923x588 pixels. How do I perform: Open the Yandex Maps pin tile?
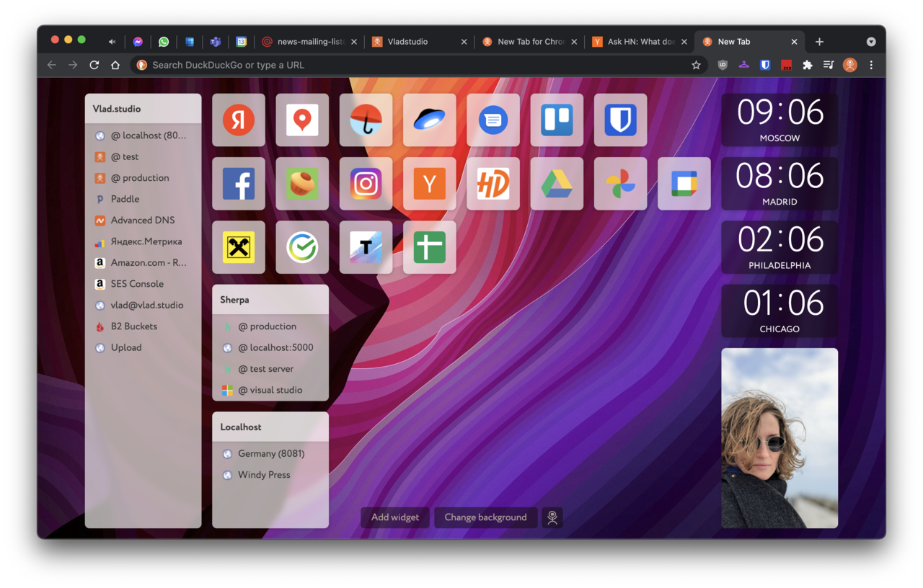pyautogui.click(x=302, y=120)
